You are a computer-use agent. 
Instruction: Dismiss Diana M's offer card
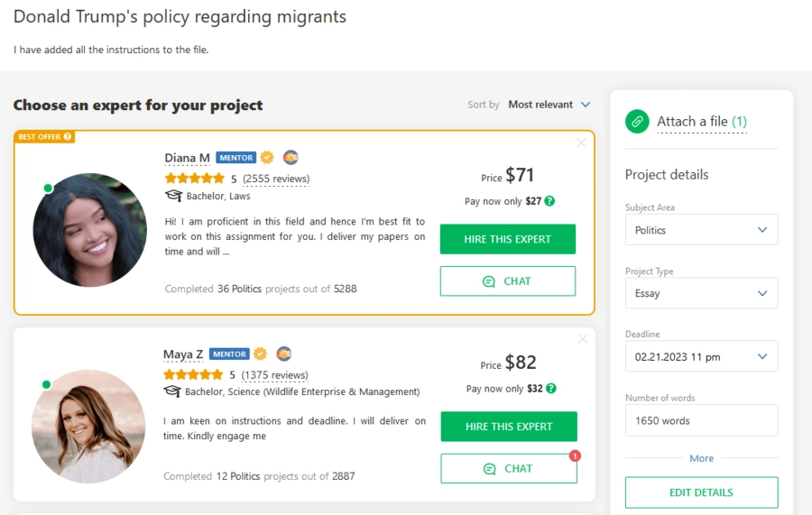click(x=582, y=143)
